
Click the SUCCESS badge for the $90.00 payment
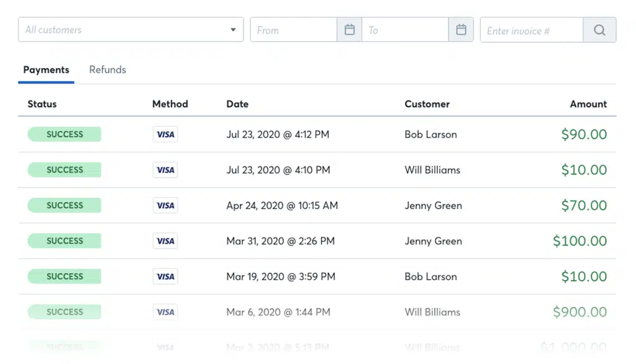coord(65,134)
